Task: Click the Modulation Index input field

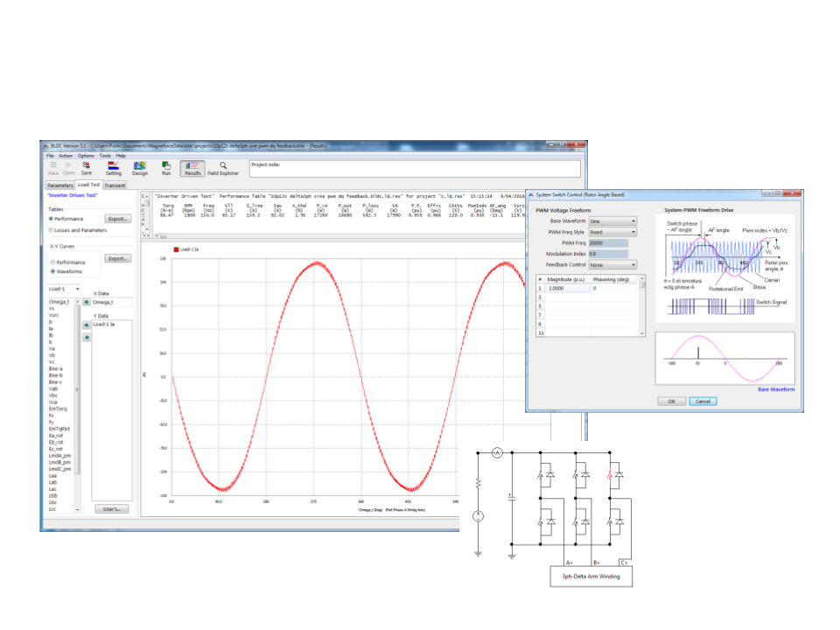Action: [608, 254]
